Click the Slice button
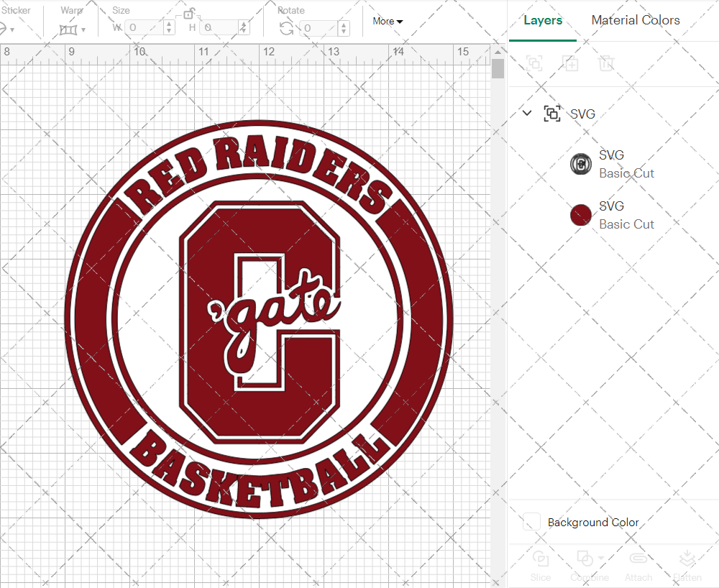 [540, 566]
